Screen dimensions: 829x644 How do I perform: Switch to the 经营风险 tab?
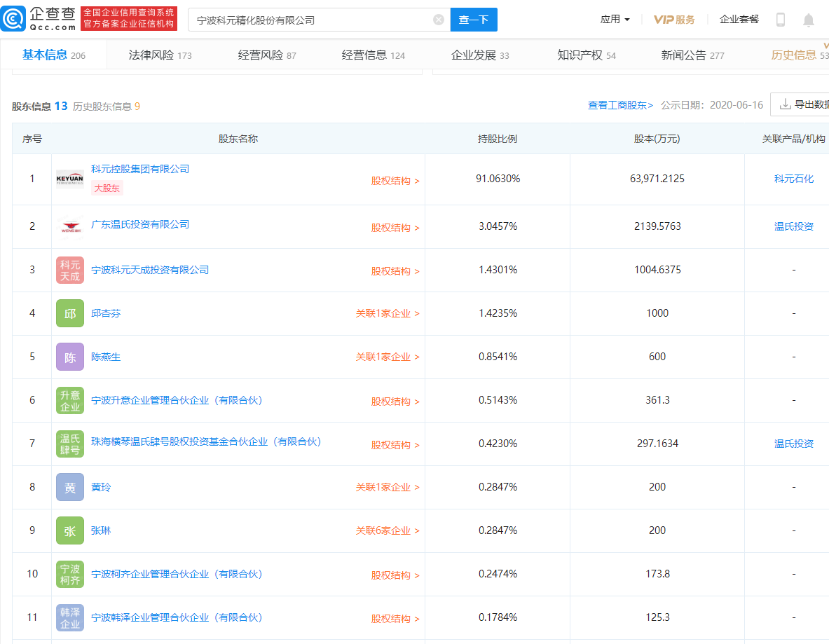(267, 55)
